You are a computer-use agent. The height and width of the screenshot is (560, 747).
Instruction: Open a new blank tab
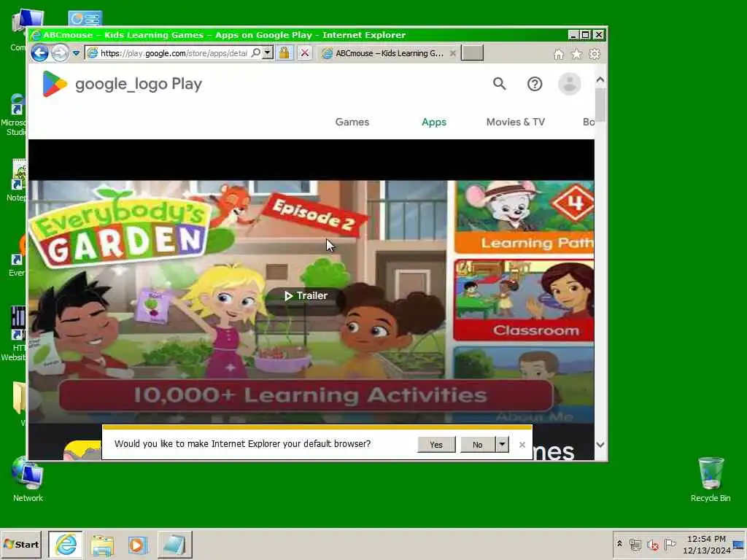click(473, 52)
